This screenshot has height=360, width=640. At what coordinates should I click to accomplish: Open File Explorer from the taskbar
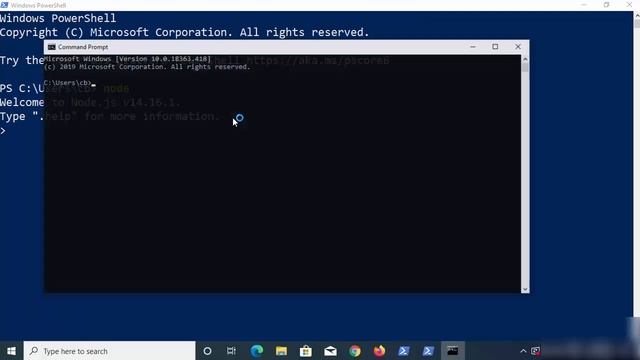point(281,351)
